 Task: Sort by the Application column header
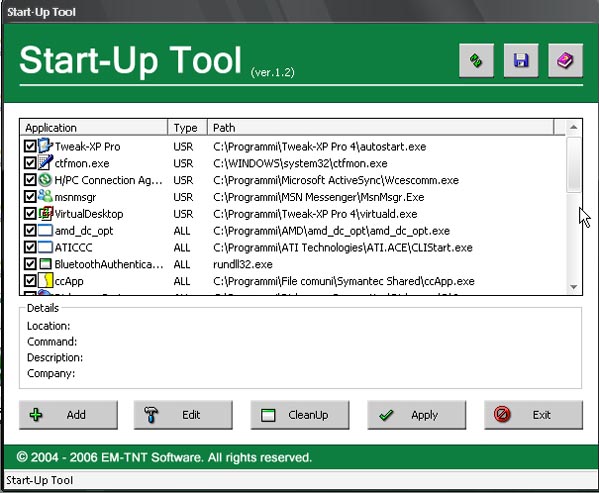click(94, 128)
